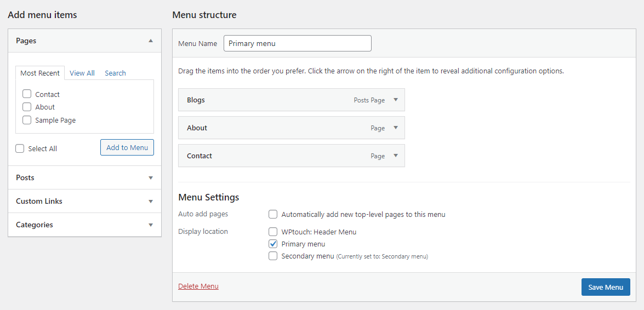Check the Secondary menu location
644x310 pixels.
273,256
